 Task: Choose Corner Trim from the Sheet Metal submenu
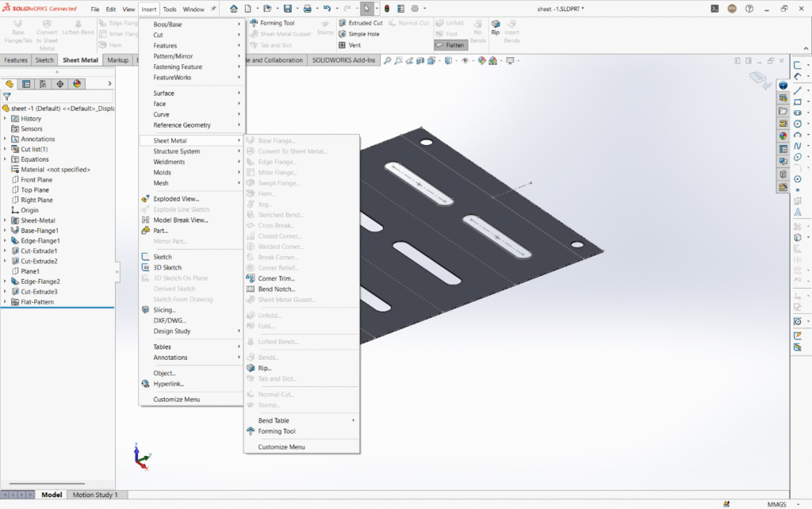[276, 278]
